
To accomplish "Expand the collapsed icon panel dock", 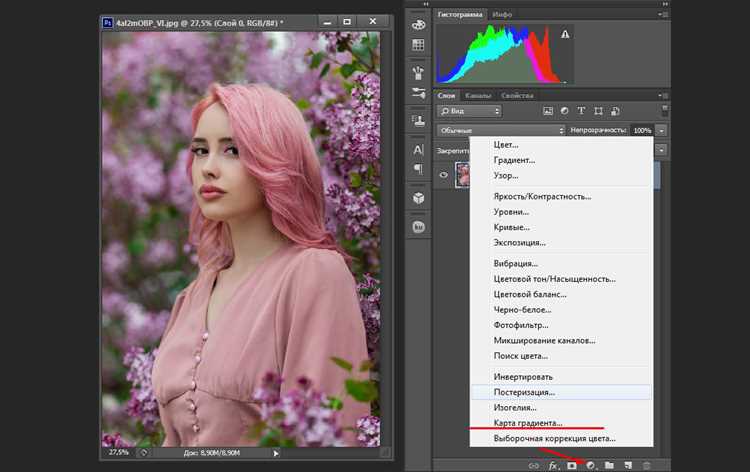I will click(x=425, y=4).
